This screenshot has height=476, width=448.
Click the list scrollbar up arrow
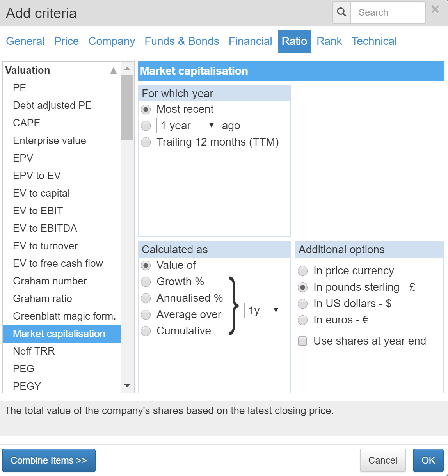[x=127, y=69]
